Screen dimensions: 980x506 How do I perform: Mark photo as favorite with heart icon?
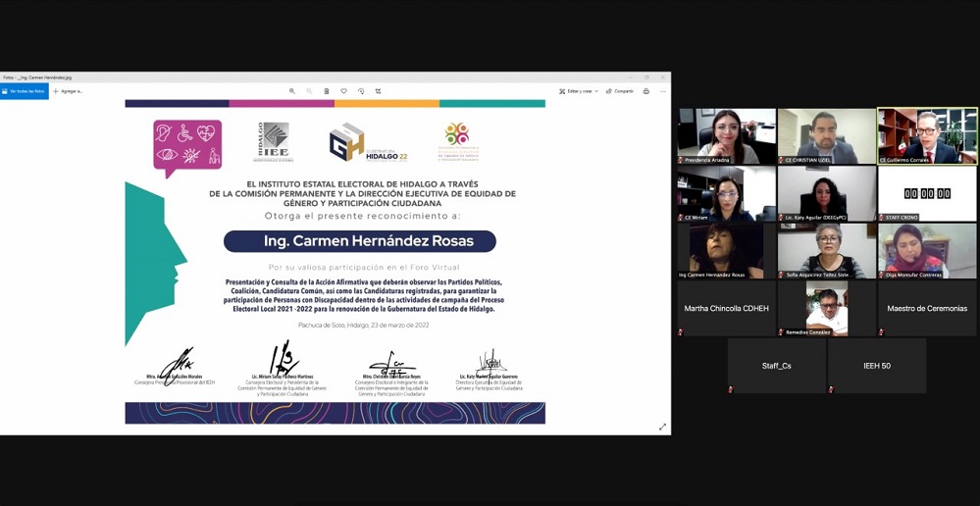(343, 91)
